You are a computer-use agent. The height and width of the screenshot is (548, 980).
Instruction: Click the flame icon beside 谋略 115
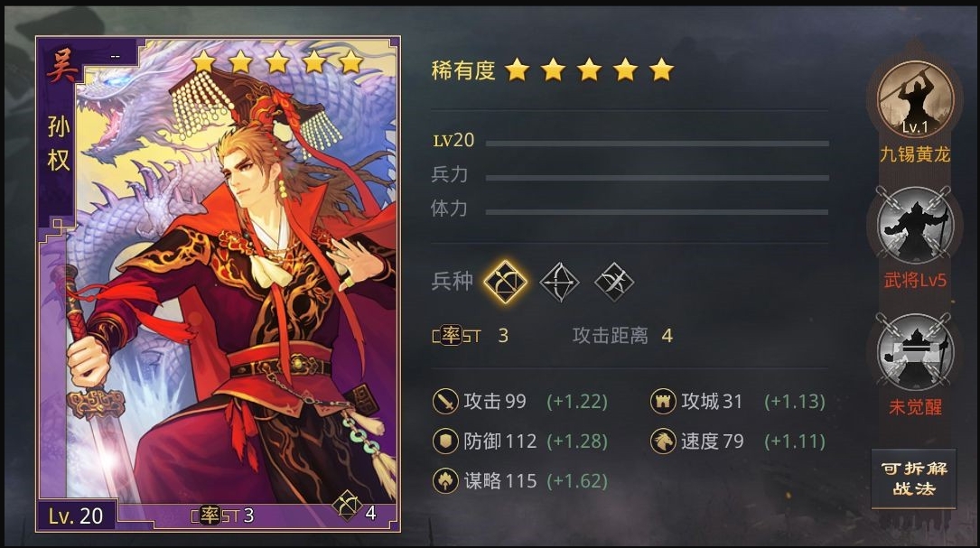445,480
